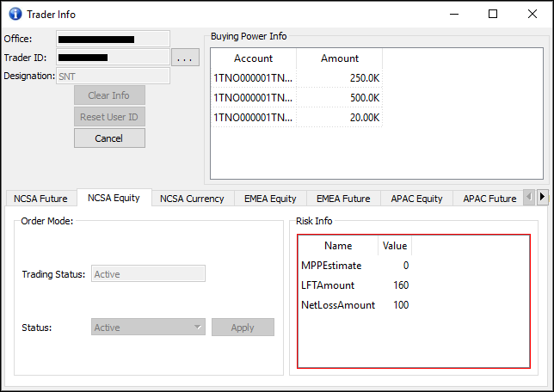Open the APAC Future tab

coord(489,199)
